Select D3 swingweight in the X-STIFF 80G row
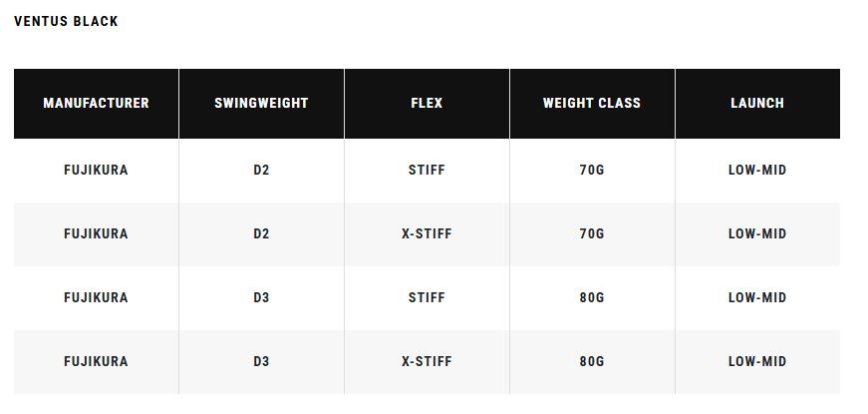The width and height of the screenshot is (868, 414). [x=261, y=361]
